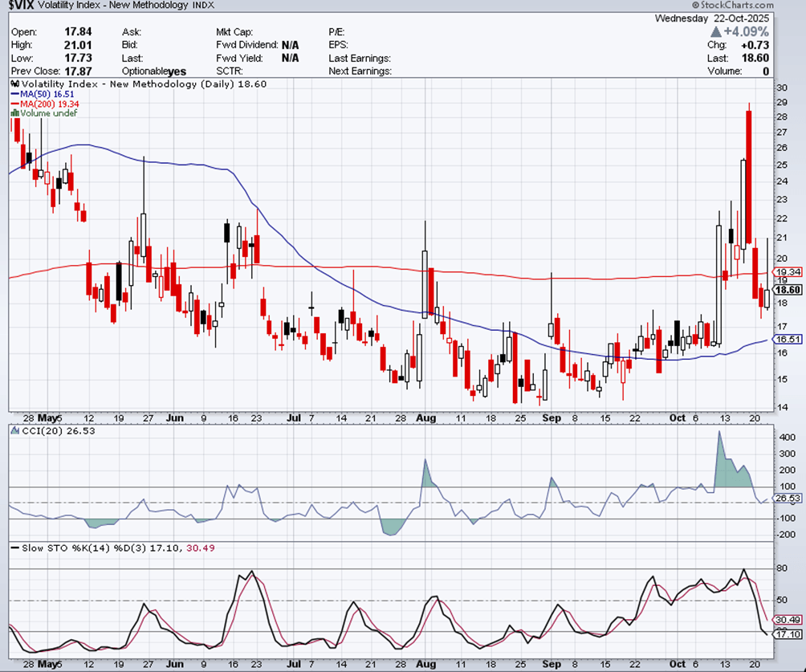The height and width of the screenshot is (672, 806).
Task: Click the black line marker before Slow STO
Action: coord(14,548)
